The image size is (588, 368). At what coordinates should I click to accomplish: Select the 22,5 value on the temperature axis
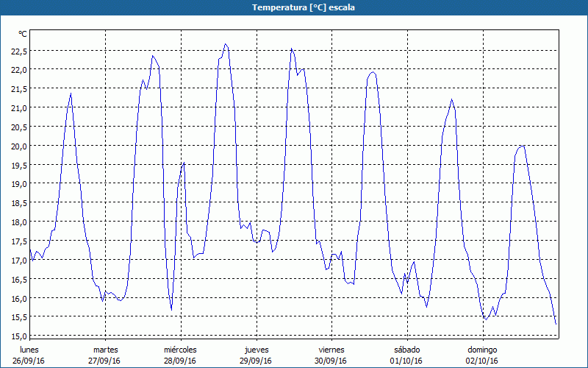18,51
